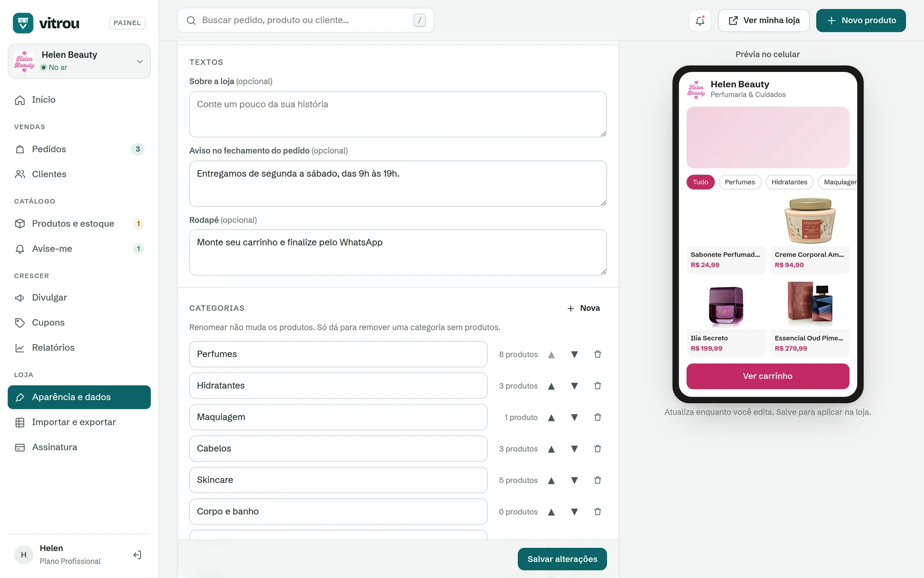Move Corpo e banho category down
924x578 pixels.
pyautogui.click(x=574, y=512)
